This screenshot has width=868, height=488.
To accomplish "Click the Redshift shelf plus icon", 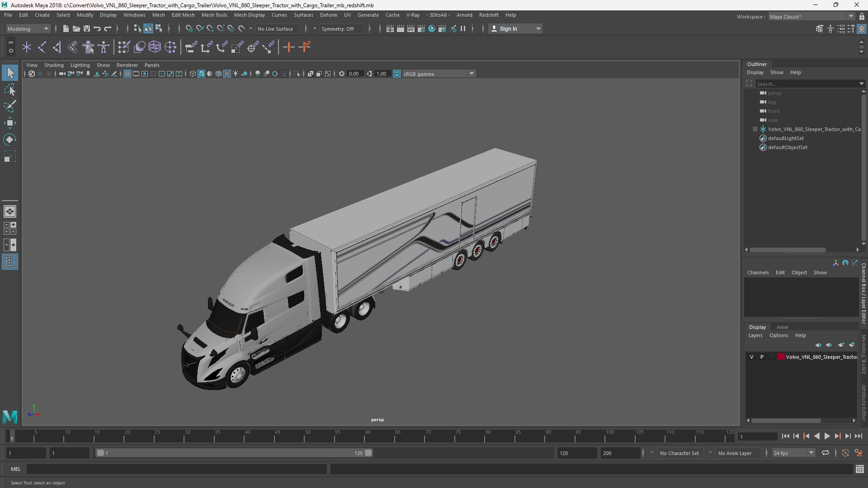I will click(288, 47).
